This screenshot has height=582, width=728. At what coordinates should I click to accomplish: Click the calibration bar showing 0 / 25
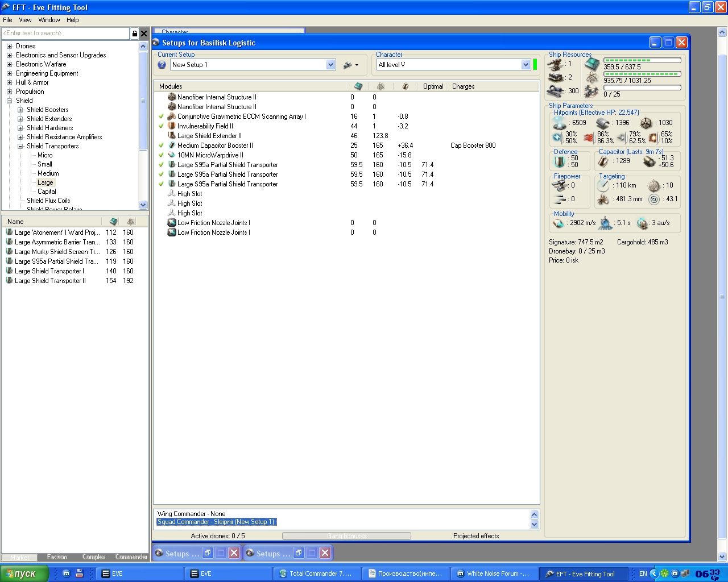642,88
